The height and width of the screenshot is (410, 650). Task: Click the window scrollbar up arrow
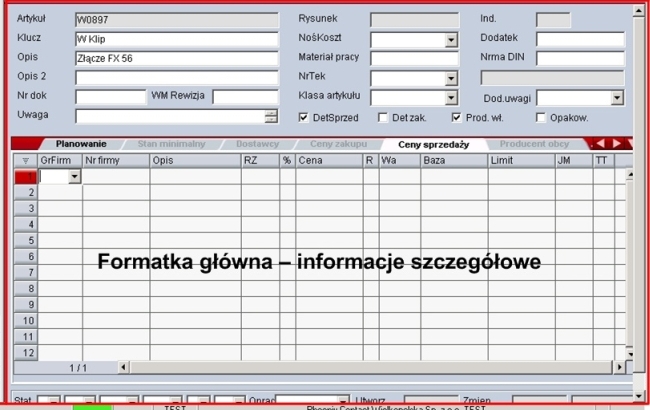(639, 11)
